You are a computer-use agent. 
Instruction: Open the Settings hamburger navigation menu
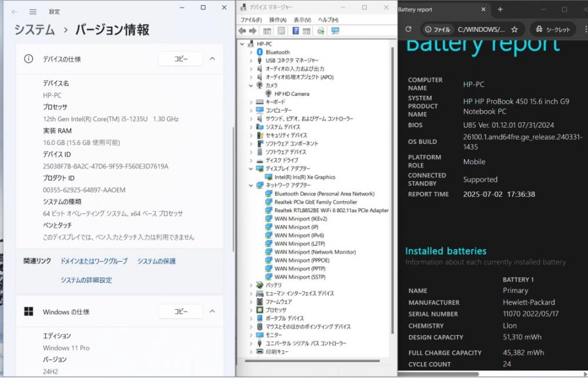coord(33,12)
